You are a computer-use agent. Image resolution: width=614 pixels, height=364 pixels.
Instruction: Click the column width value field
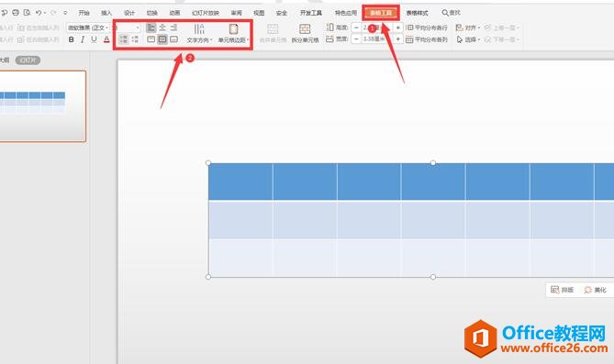(376, 39)
